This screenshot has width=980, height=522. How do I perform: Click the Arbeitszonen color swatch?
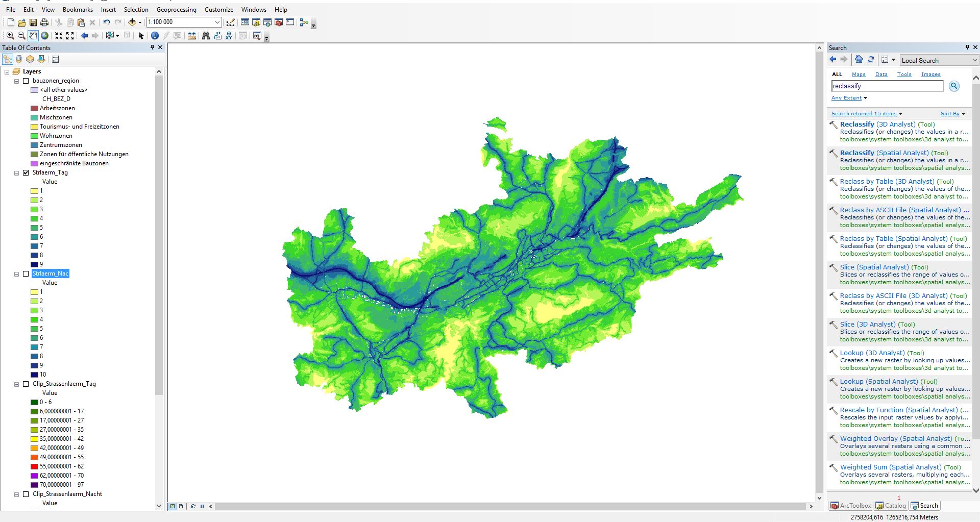tap(34, 108)
